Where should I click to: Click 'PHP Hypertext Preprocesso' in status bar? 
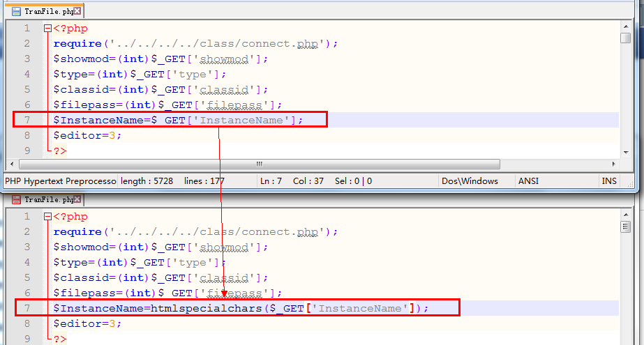pos(61,181)
